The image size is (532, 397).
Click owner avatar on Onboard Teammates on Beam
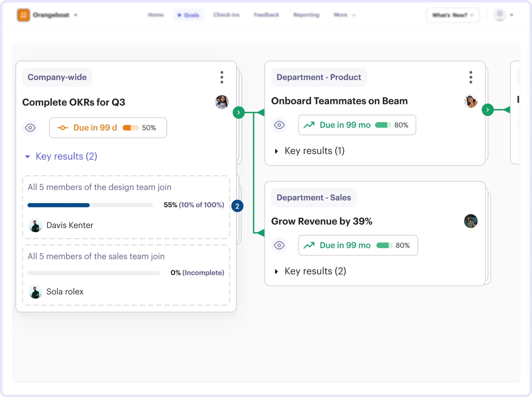(x=471, y=101)
